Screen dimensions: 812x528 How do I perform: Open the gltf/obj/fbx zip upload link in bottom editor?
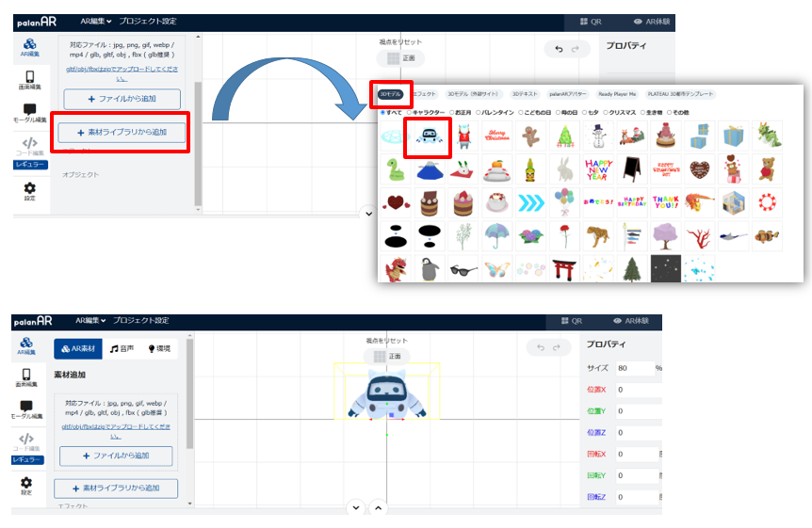click(116, 431)
